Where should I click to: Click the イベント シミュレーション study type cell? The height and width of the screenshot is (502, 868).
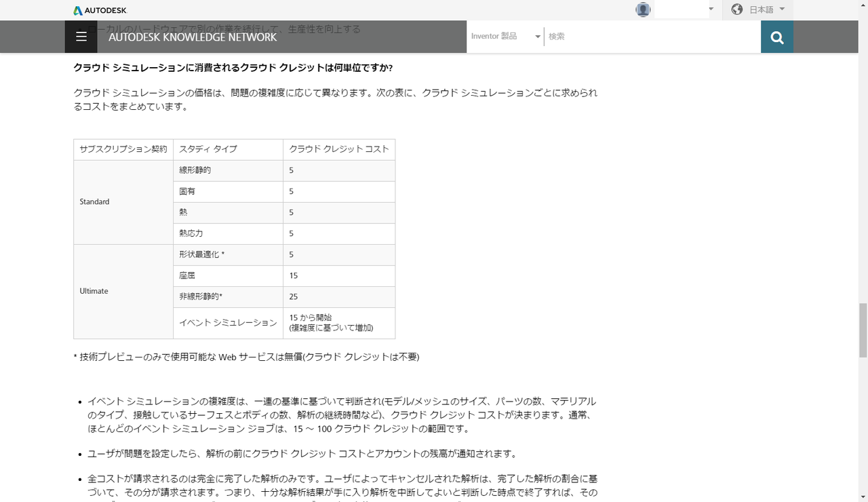click(x=229, y=323)
